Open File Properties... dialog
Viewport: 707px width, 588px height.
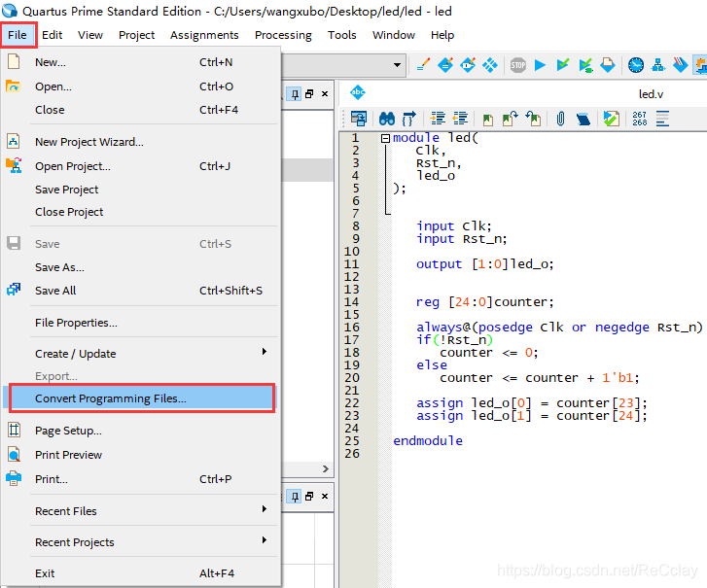141,323
